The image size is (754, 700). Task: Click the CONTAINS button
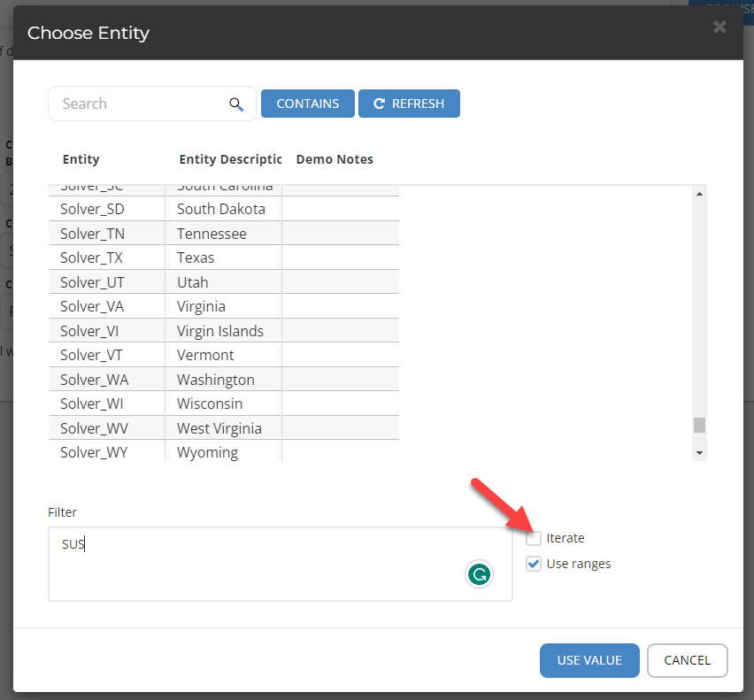(x=307, y=104)
